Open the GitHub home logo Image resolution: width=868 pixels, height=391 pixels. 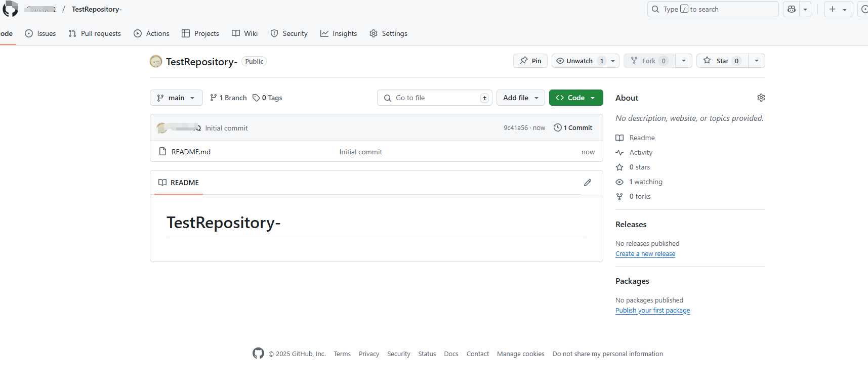(x=11, y=9)
